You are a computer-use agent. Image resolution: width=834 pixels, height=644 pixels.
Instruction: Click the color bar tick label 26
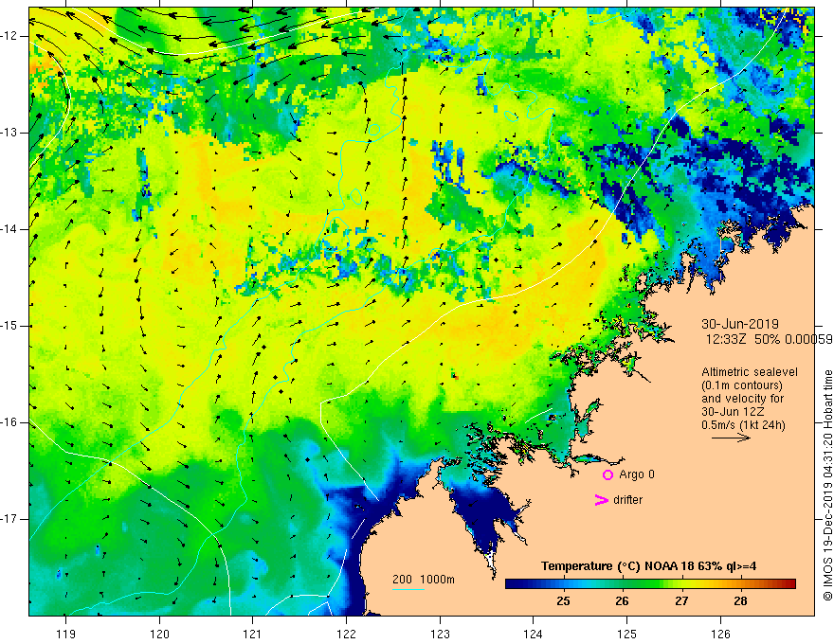622,601
